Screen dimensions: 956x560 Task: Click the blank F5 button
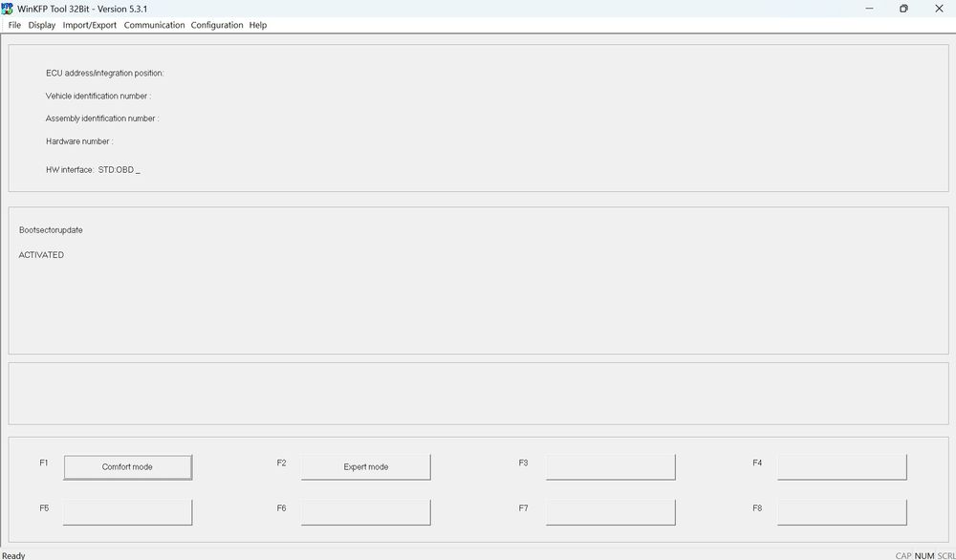pos(127,512)
